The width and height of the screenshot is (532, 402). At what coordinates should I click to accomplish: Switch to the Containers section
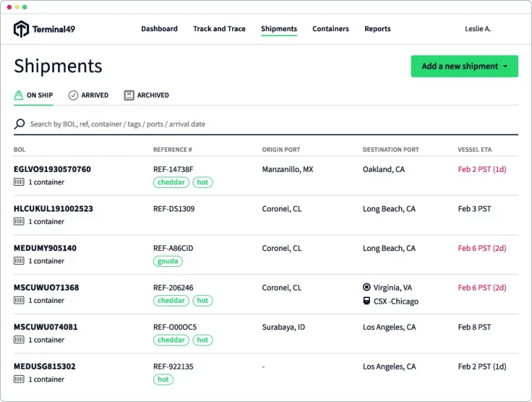[330, 29]
